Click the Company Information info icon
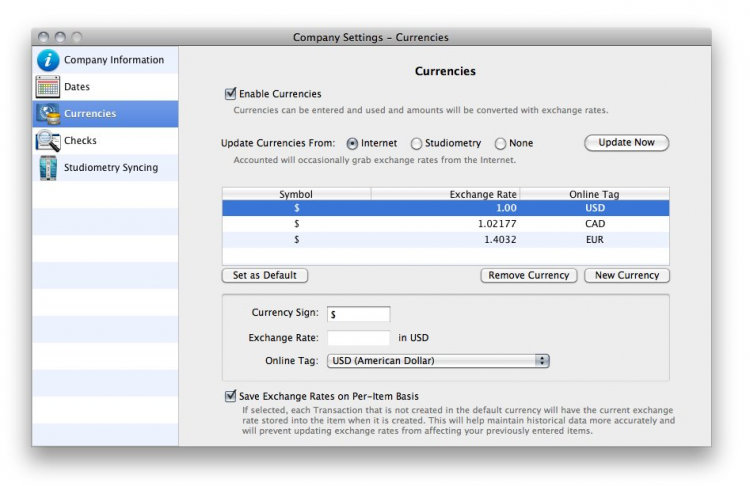This screenshot has height=486, width=750. click(x=48, y=60)
